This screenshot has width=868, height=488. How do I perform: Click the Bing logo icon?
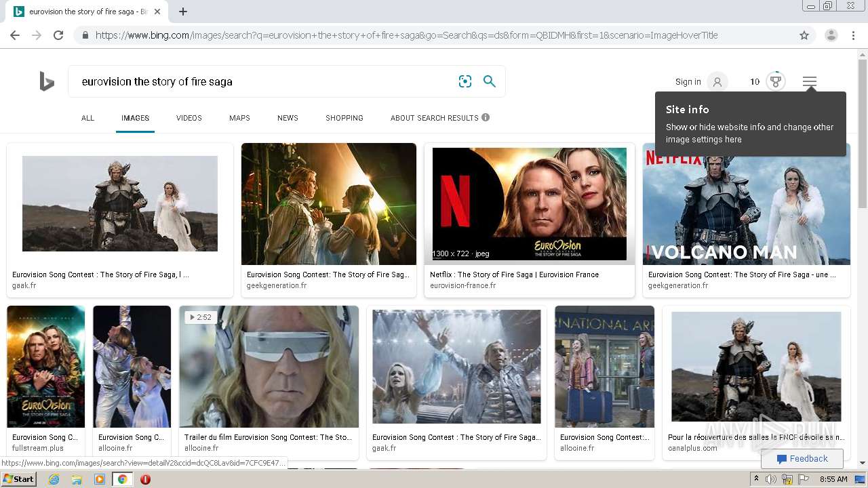pyautogui.click(x=47, y=82)
